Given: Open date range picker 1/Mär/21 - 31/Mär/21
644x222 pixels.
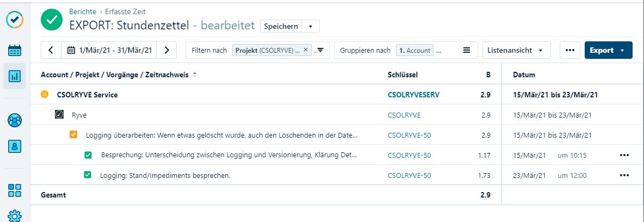Looking at the screenshot, I should click(x=109, y=50).
